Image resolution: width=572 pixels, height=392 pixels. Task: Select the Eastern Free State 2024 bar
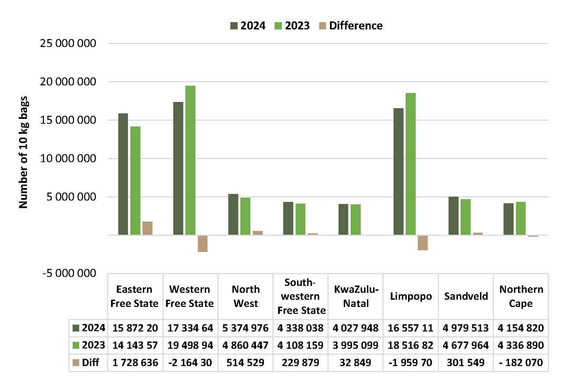point(123,174)
